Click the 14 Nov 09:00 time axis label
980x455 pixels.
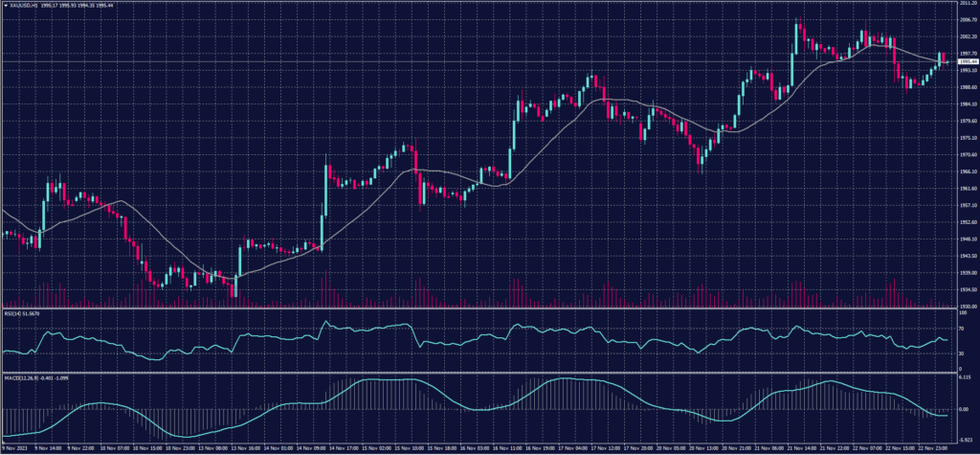coord(314,447)
